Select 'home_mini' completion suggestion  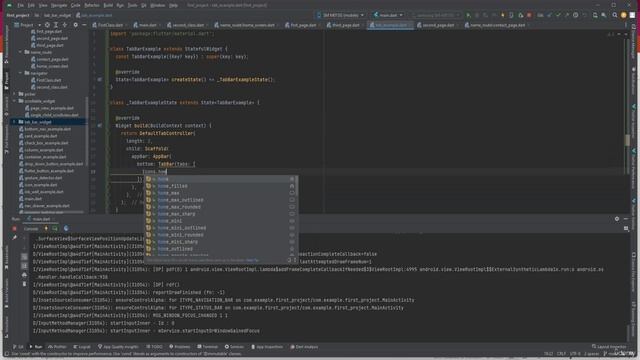[x=221, y=221]
